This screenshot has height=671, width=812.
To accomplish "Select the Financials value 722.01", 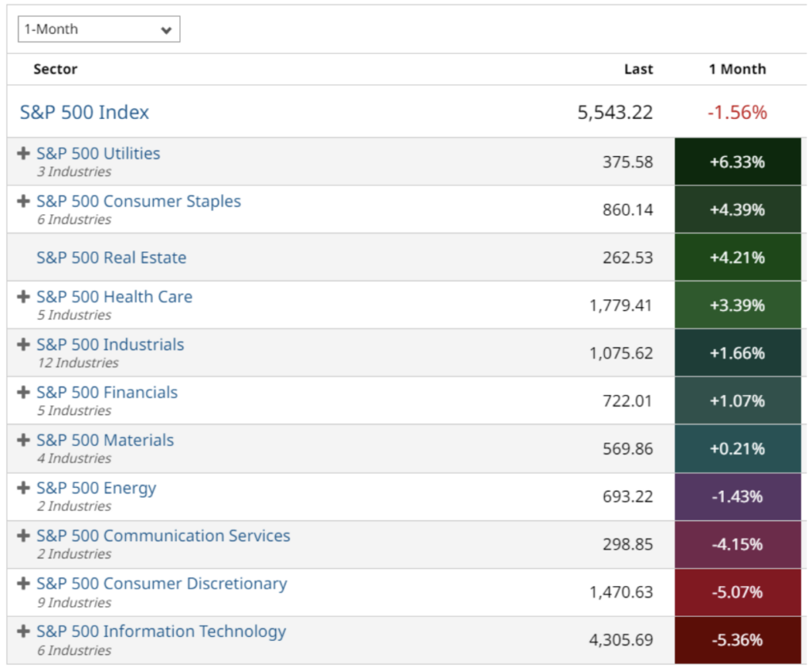I will pyautogui.click(x=627, y=401).
